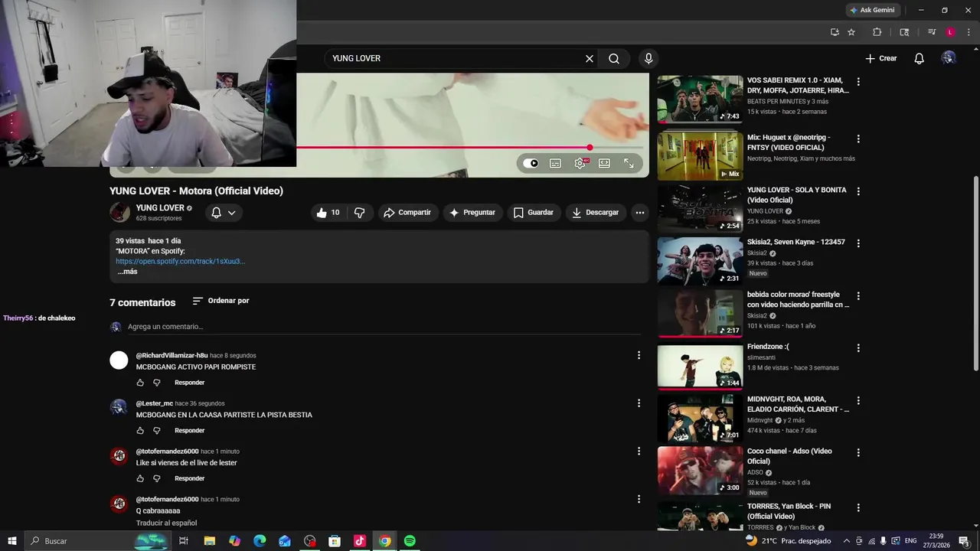The image size is (980, 551).
Task: Dislike RichardVillamizar's comment
Action: point(157,383)
